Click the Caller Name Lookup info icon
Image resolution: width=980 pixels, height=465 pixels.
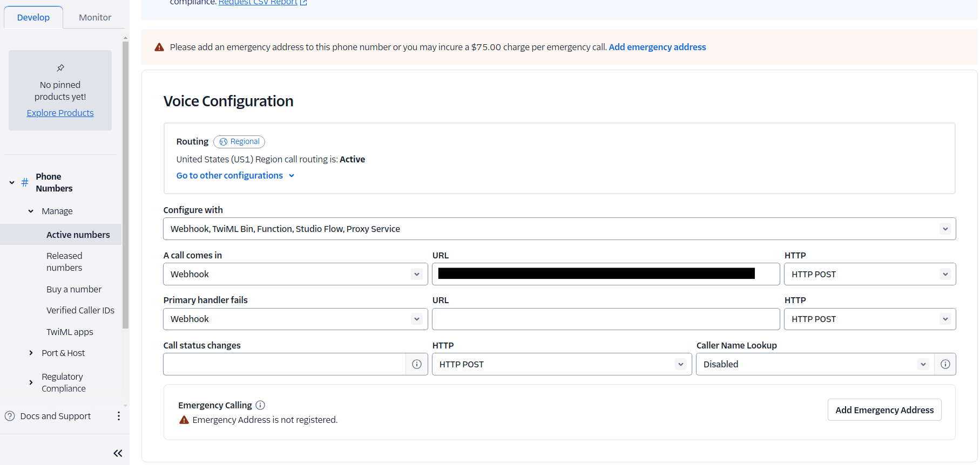tap(945, 364)
